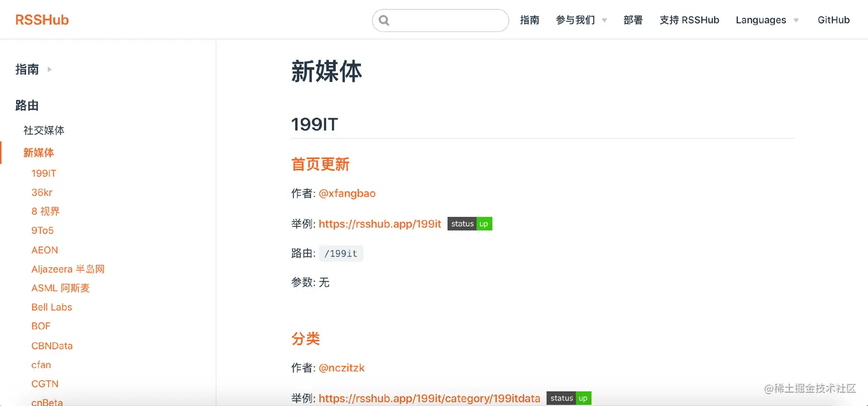This screenshot has width=868, height=406.
Task: Expand the 参与我们 dropdown arrow
Action: click(x=604, y=21)
